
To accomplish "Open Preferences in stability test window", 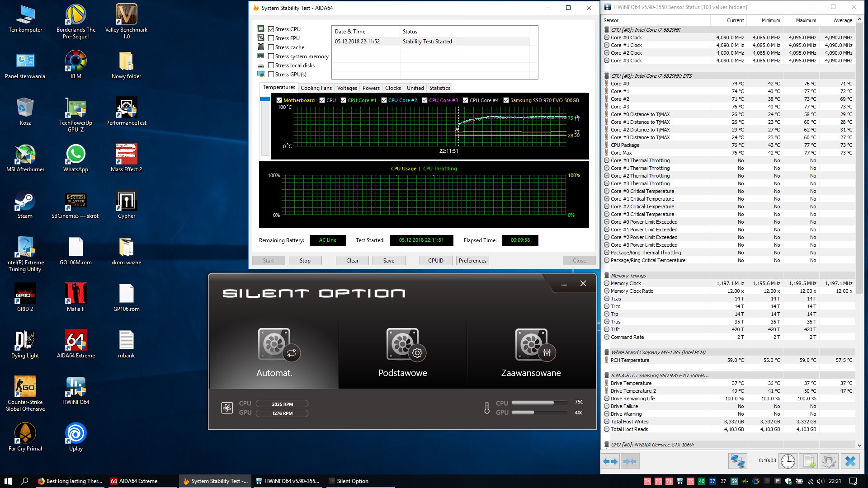I will coord(472,261).
